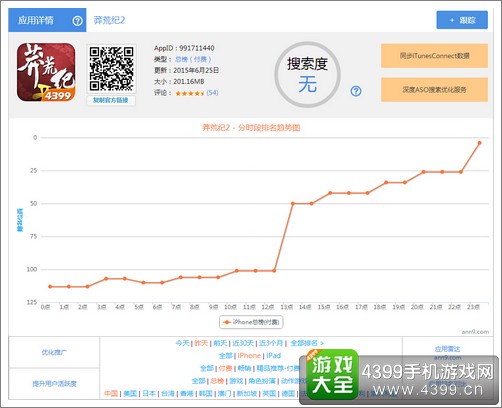Select the 新加坡 country filter
This screenshot has width=502, height=408.
click(x=247, y=393)
